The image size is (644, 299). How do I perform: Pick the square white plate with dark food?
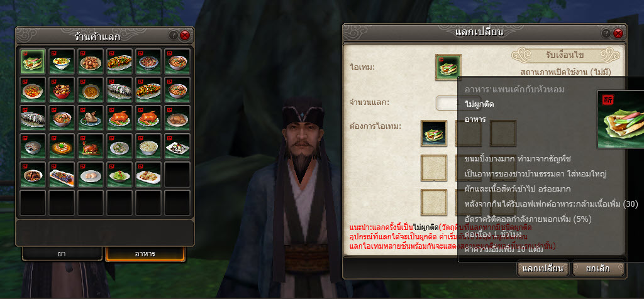pos(177,146)
